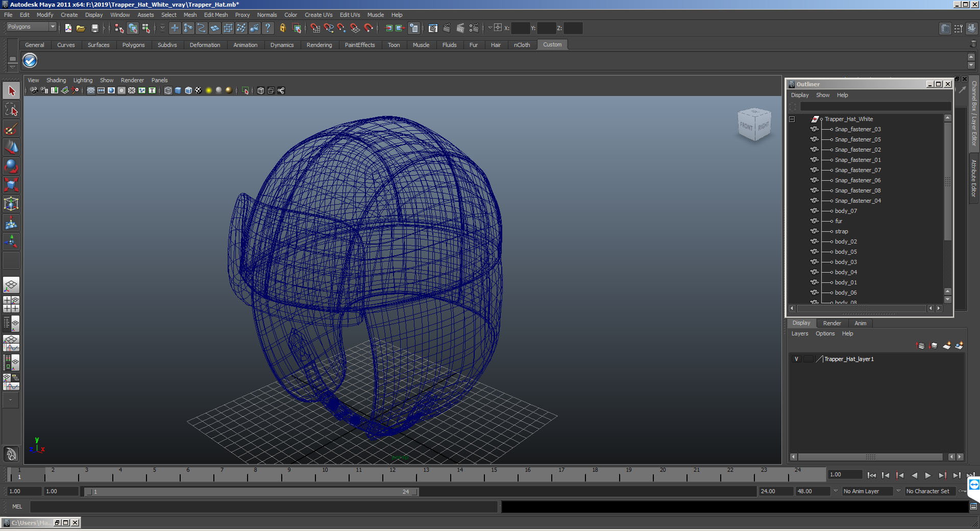
Task: Switch to the Polygons shelf tab
Action: [133, 45]
